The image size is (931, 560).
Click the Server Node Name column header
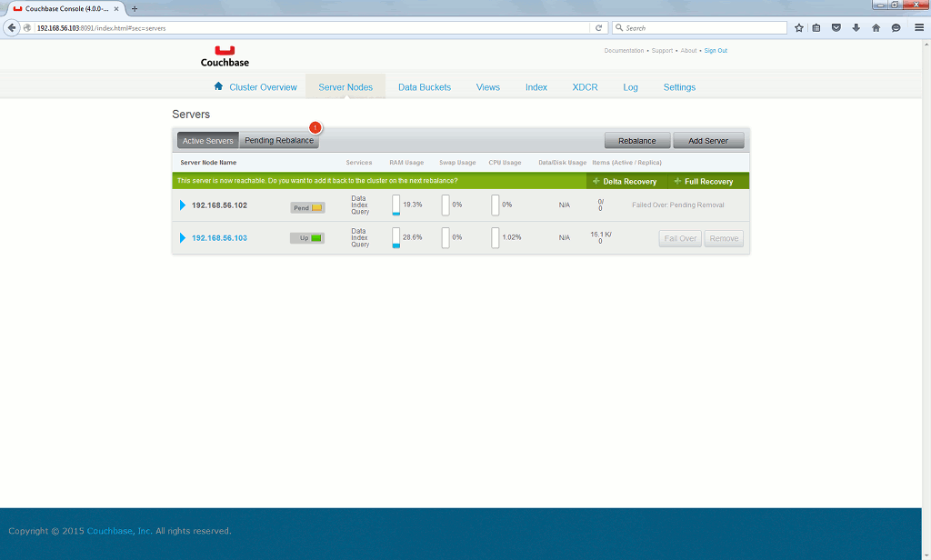coord(208,163)
